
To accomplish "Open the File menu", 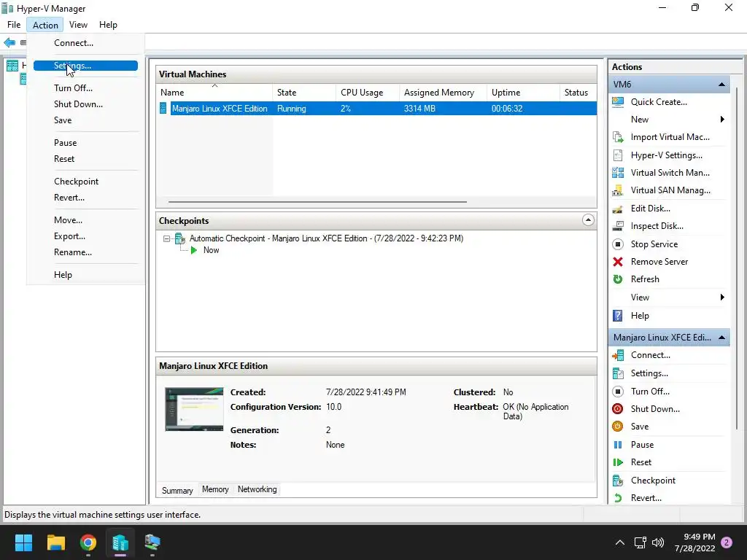I will (14, 25).
